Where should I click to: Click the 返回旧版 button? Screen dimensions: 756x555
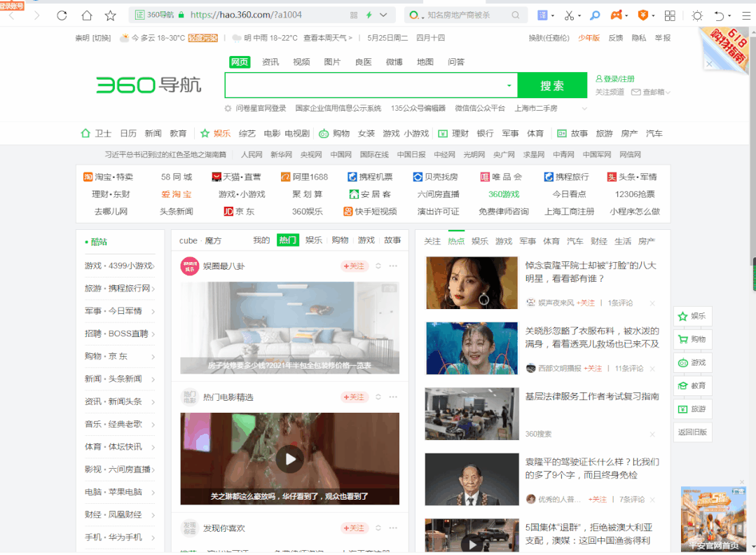pos(692,432)
